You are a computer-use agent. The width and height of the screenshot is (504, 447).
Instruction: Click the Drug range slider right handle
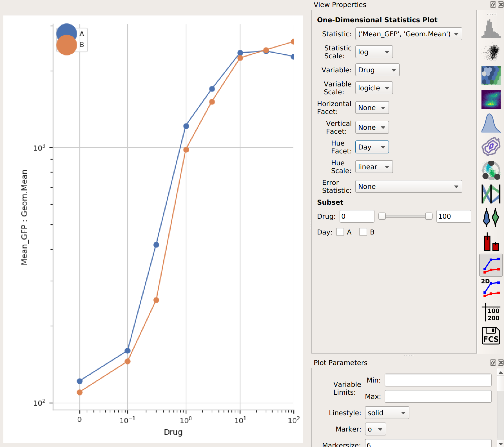(429, 216)
